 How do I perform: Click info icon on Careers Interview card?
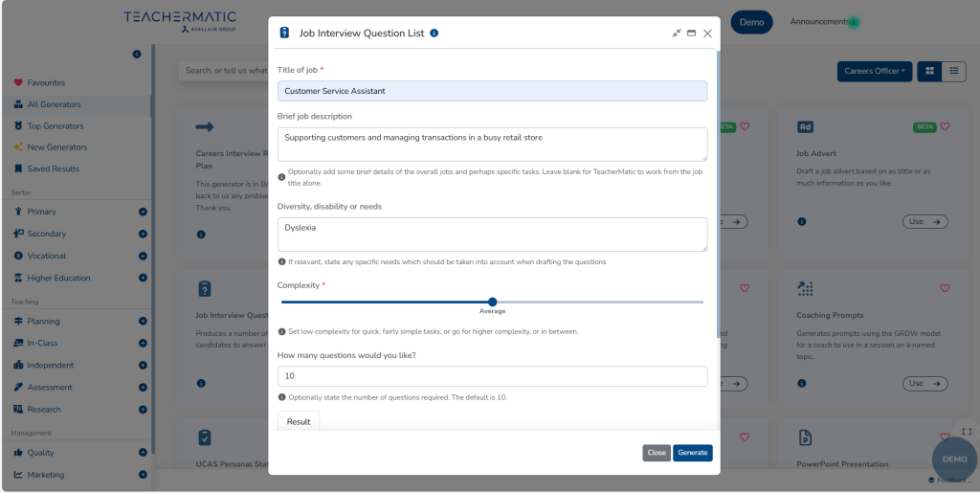point(201,235)
